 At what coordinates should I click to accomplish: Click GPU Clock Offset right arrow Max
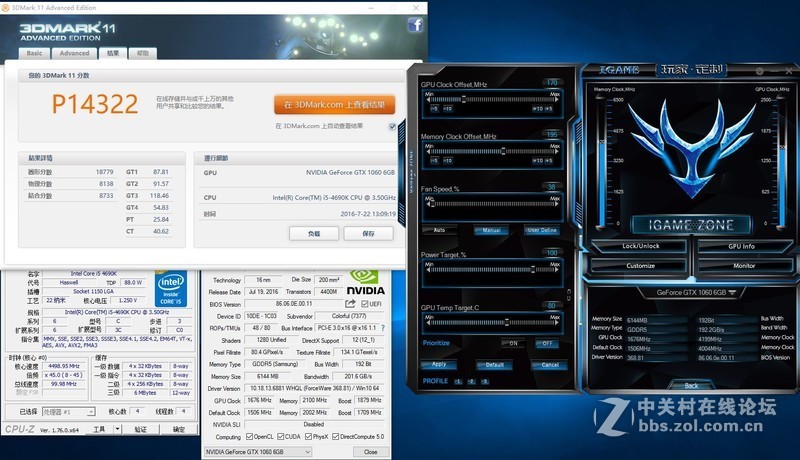pos(557,100)
